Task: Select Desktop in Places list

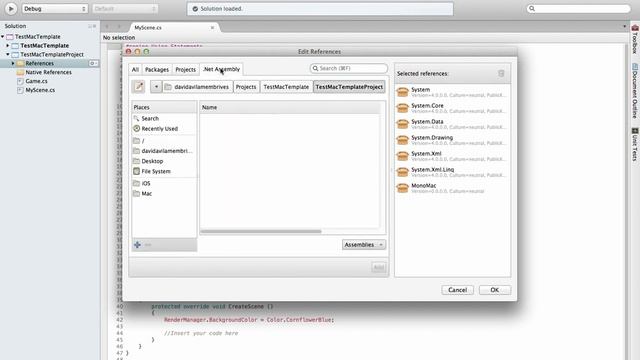Action: point(164,161)
